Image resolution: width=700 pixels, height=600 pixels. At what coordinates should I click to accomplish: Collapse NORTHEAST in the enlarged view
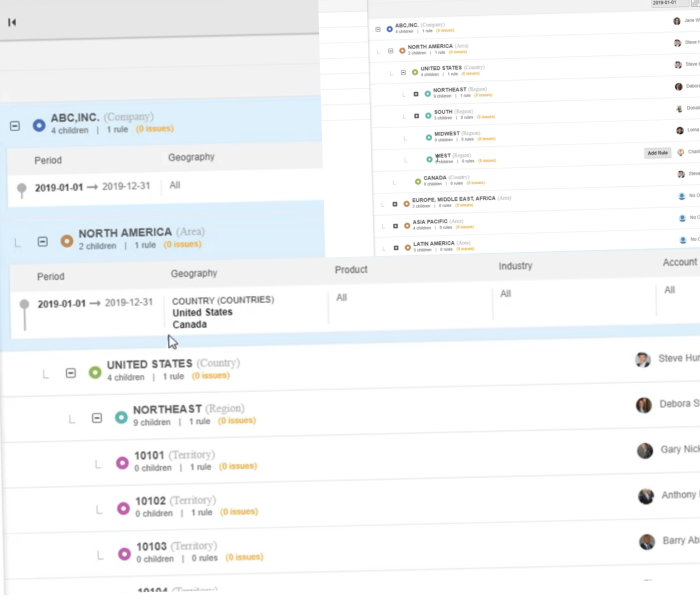(97, 418)
